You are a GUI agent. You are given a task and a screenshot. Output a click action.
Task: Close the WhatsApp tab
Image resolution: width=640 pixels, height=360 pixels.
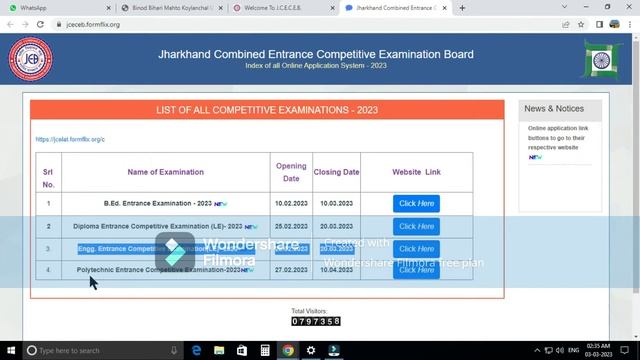coord(109,8)
